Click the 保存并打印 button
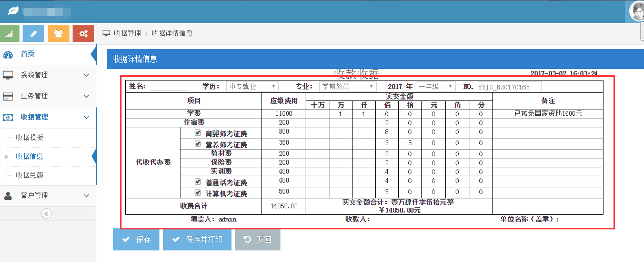 coord(198,239)
